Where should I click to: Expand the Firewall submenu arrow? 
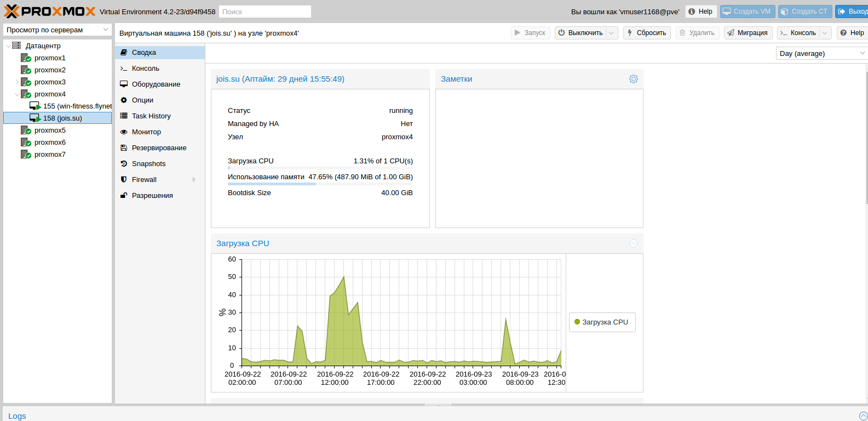[194, 180]
